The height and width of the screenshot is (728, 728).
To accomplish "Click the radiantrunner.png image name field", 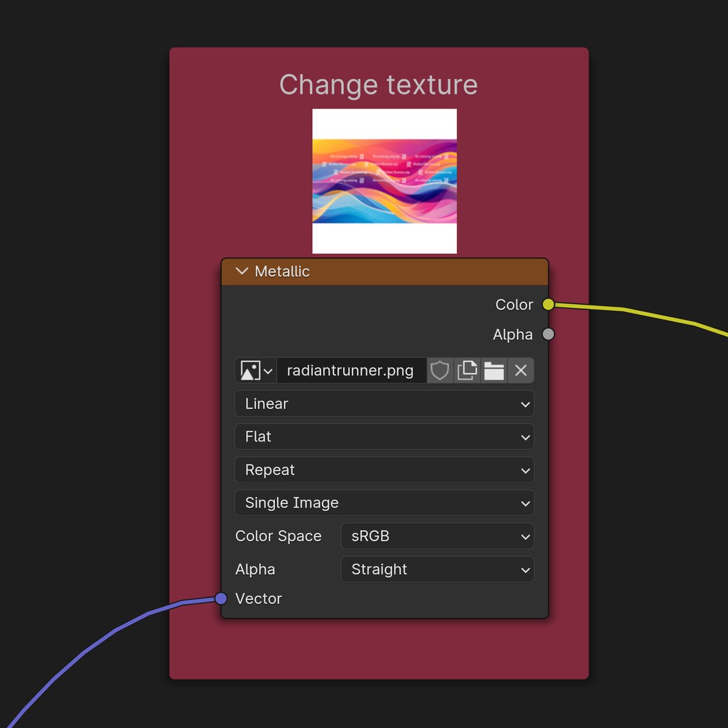I will click(351, 371).
